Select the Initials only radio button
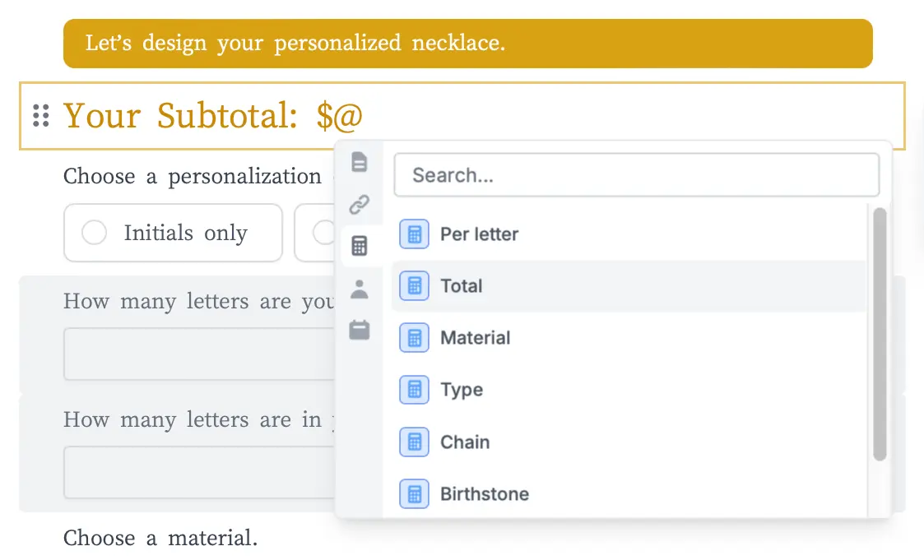924x560 pixels. [x=95, y=233]
